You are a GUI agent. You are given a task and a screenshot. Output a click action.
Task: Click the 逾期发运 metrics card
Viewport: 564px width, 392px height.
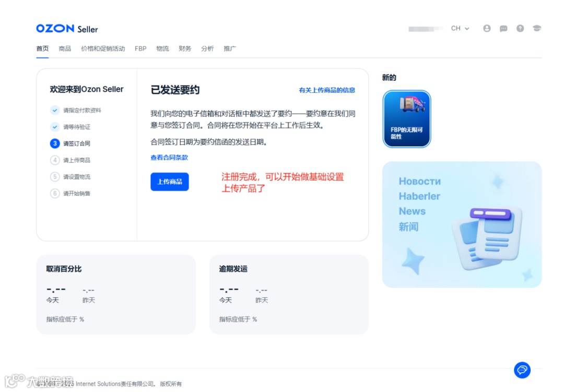[x=289, y=294]
